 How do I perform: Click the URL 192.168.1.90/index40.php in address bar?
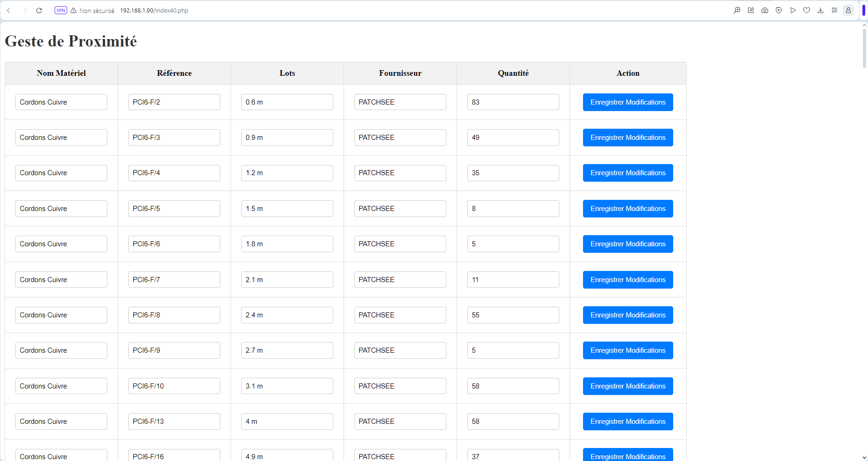coord(154,10)
